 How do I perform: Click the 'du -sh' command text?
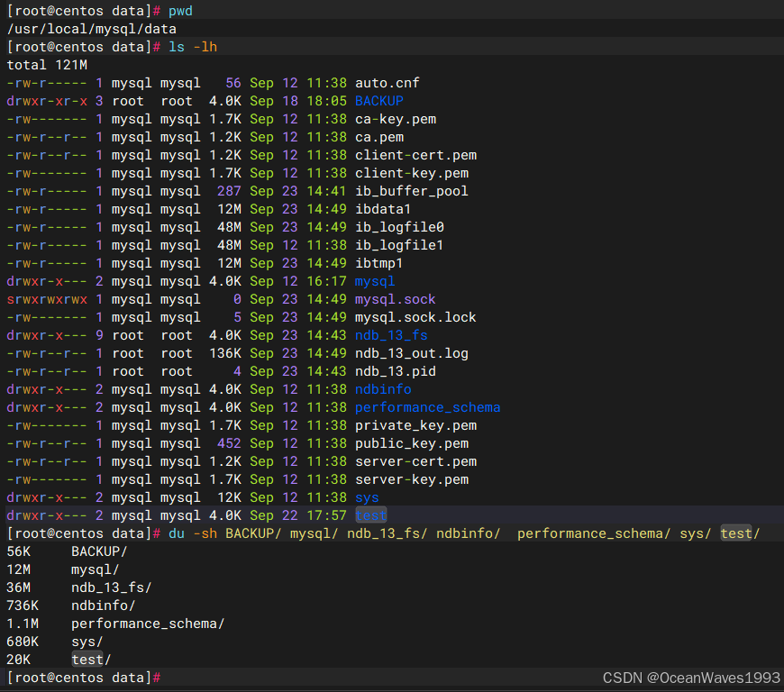click(193, 533)
